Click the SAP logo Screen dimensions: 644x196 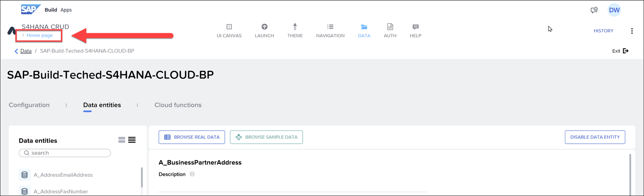pyautogui.click(x=31, y=9)
